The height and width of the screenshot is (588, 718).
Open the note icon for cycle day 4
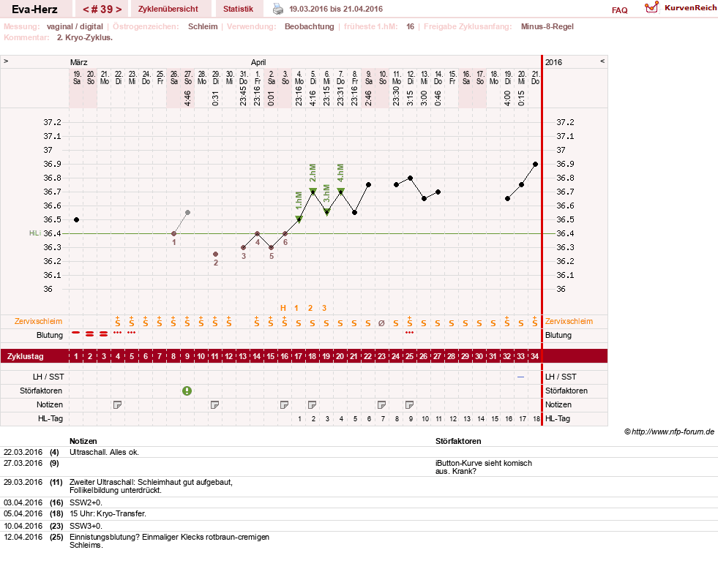click(x=117, y=405)
